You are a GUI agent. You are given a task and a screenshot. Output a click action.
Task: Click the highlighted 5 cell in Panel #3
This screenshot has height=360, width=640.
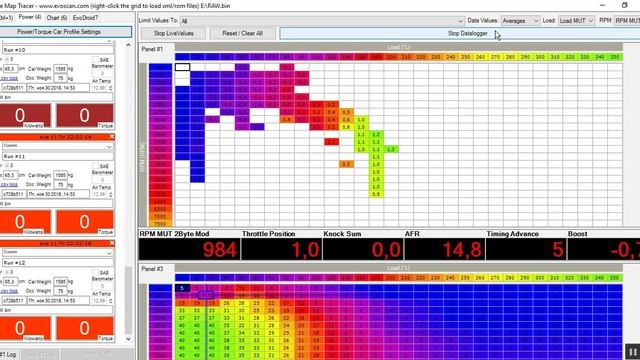click(182, 288)
